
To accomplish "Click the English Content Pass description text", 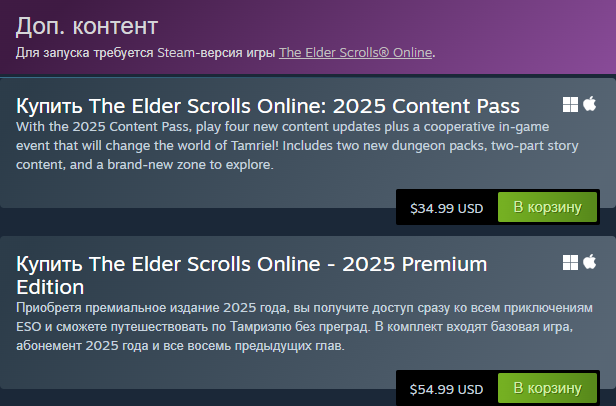I will [297, 146].
